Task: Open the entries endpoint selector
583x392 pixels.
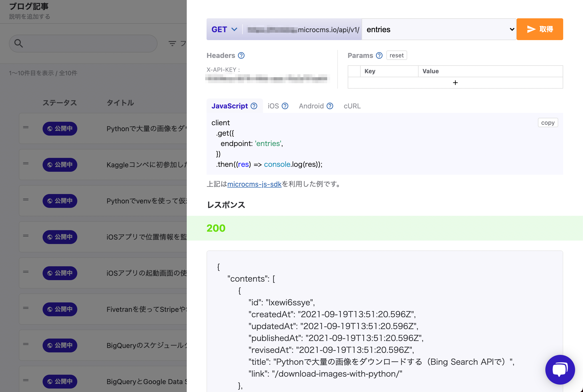Action: coord(439,29)
